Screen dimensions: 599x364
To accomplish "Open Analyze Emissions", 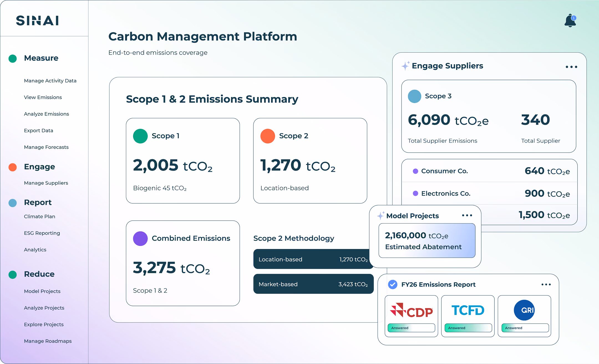I will coord(47,114).
